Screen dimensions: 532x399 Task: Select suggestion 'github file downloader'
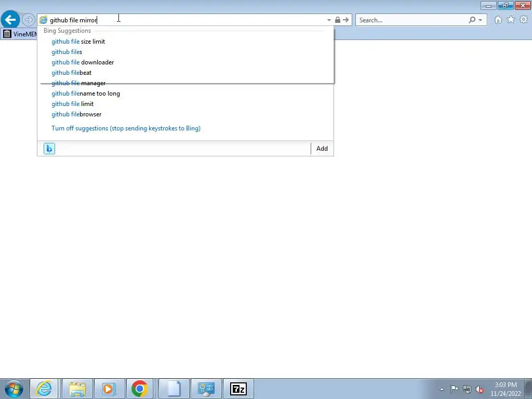pos(185,62)
